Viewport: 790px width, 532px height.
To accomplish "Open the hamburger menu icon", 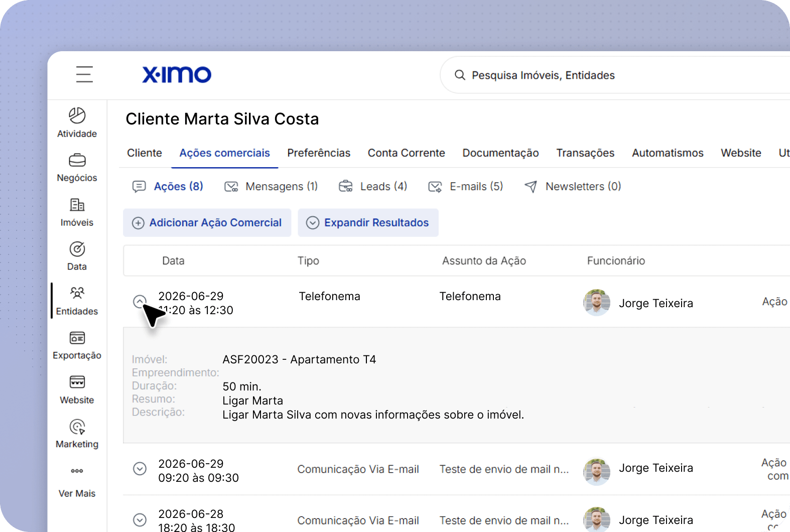I will click(84, 74).
